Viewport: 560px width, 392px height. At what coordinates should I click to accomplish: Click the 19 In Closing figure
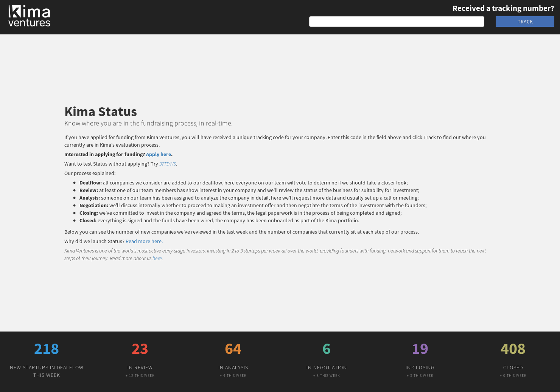pyautogui.click(x=420, y=349)
